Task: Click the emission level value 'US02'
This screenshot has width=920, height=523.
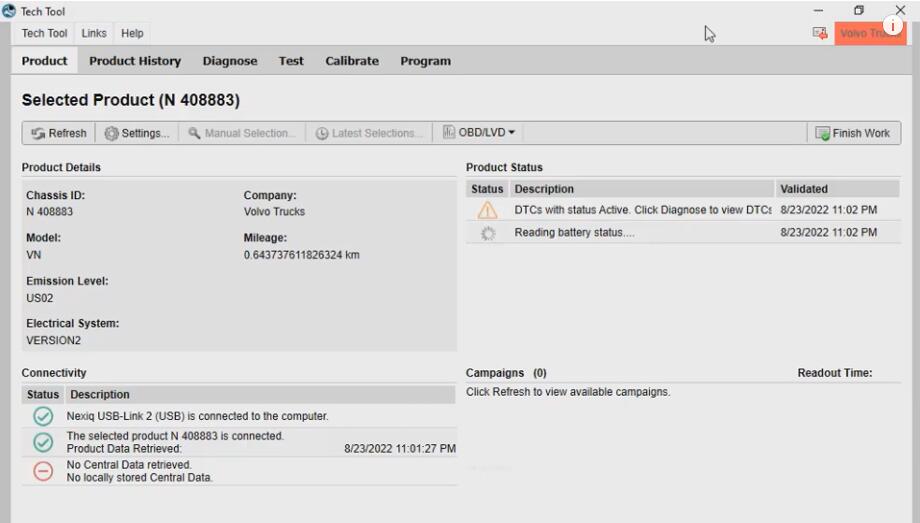Action: tap(39, 298)
